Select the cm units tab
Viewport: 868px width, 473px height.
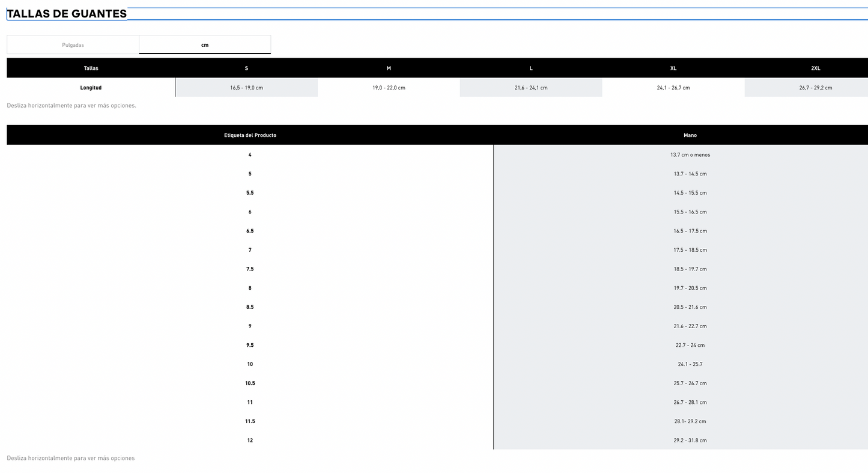click(205, 45)
